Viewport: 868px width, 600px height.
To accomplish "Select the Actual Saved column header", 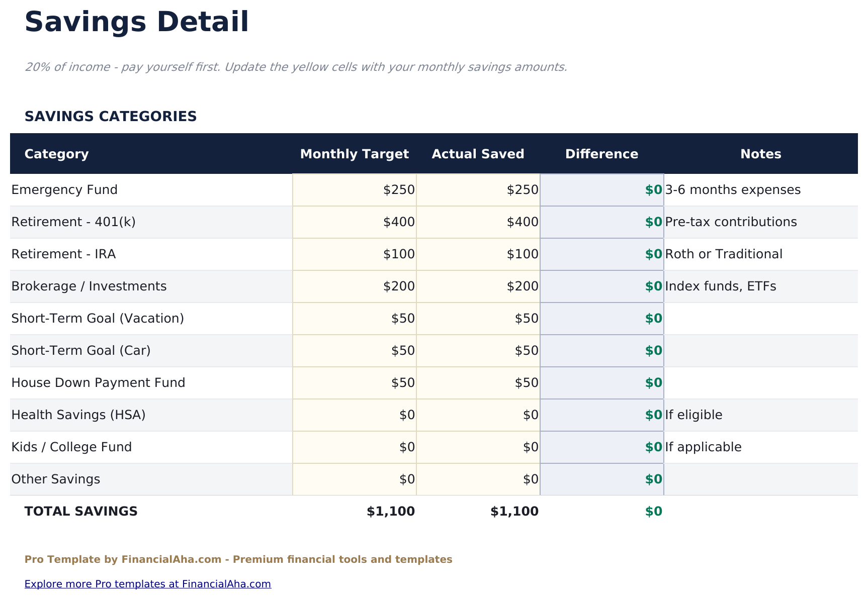I will [x=478, y=154].
